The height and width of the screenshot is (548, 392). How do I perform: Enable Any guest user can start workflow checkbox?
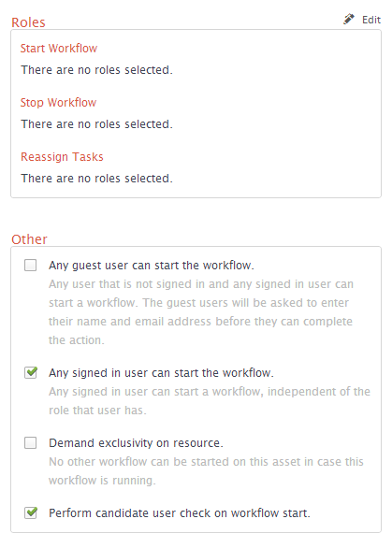(x=31, y=266)
